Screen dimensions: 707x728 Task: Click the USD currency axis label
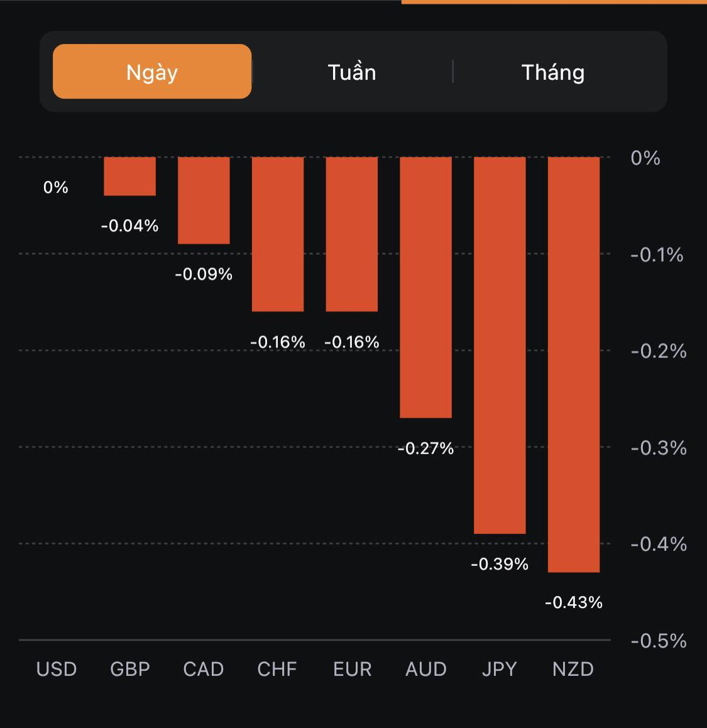57,669
